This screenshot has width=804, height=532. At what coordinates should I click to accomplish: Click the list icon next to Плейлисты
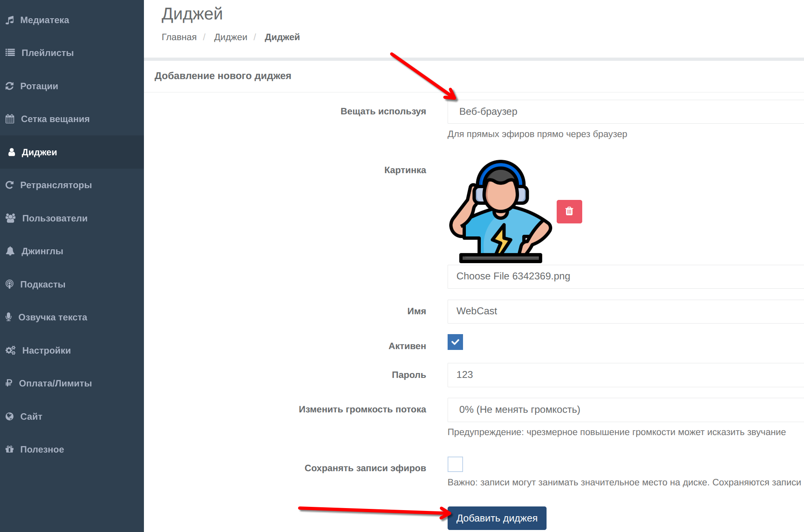[10, 53]
